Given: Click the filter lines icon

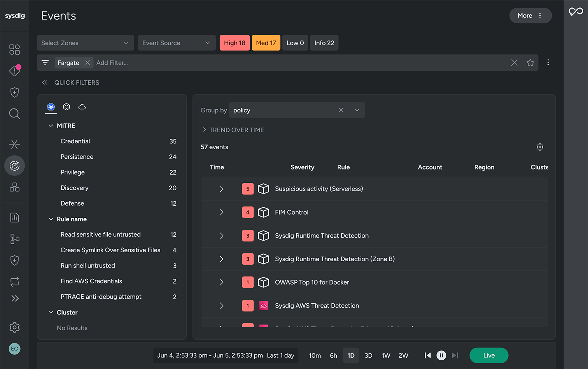Looking at the screenshot, I should [45, 63].
